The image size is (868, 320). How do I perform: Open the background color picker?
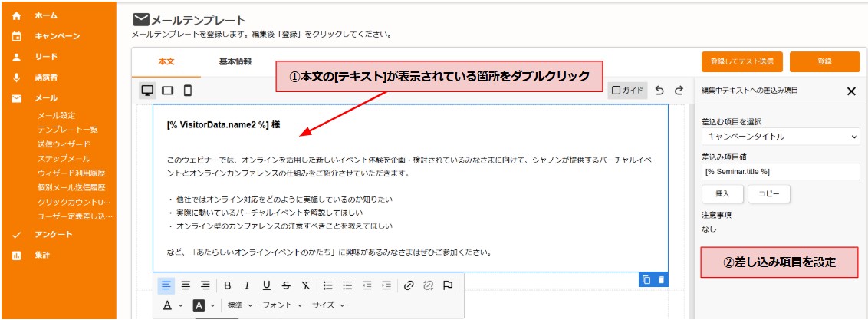point(199,305)
